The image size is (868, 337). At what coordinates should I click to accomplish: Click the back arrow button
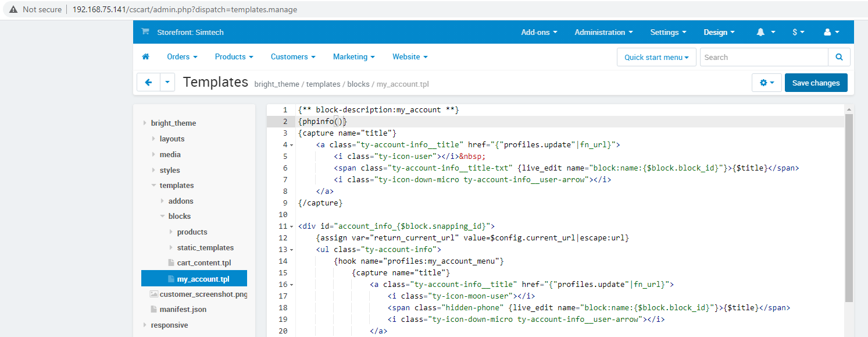(148, 83)
